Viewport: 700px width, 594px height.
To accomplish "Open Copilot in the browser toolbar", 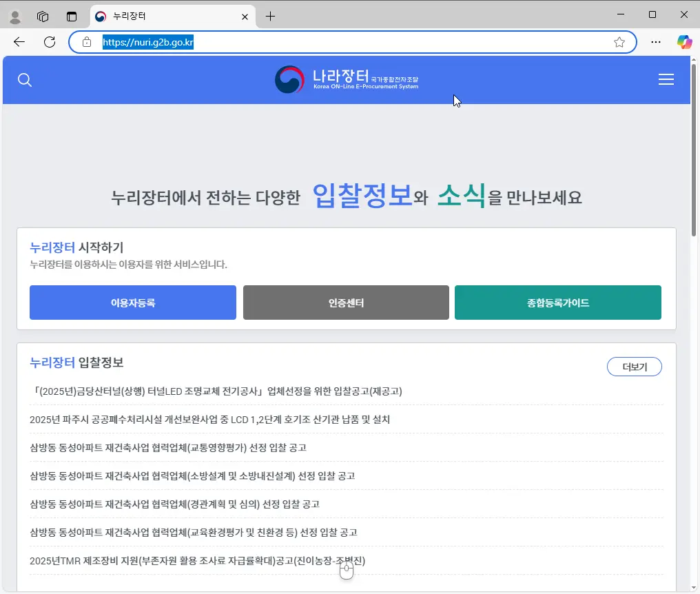I will tap(684, 42).
